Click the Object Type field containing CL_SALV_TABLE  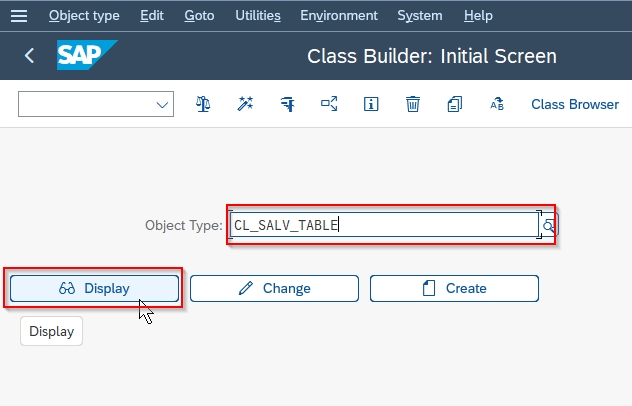point(385,225)
